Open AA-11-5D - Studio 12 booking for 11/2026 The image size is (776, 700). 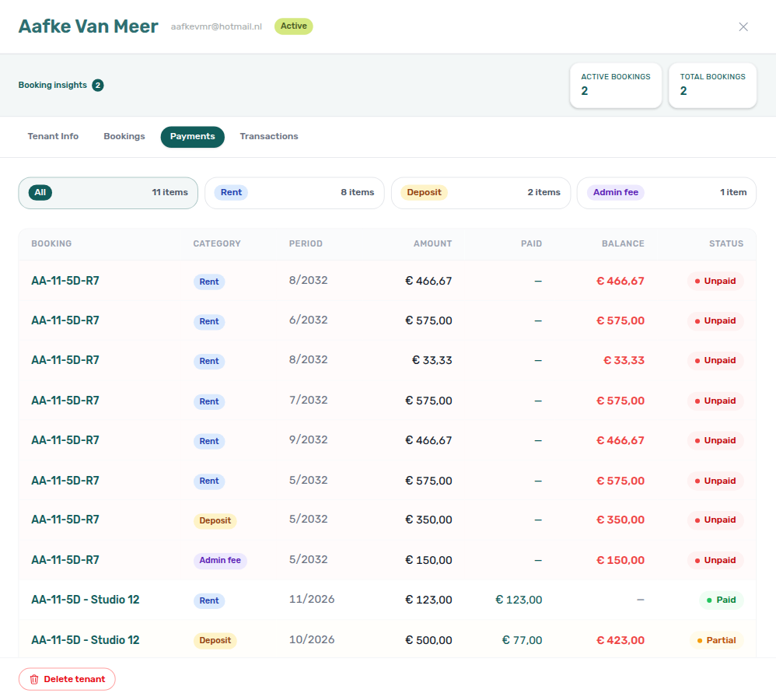(85, 600)
